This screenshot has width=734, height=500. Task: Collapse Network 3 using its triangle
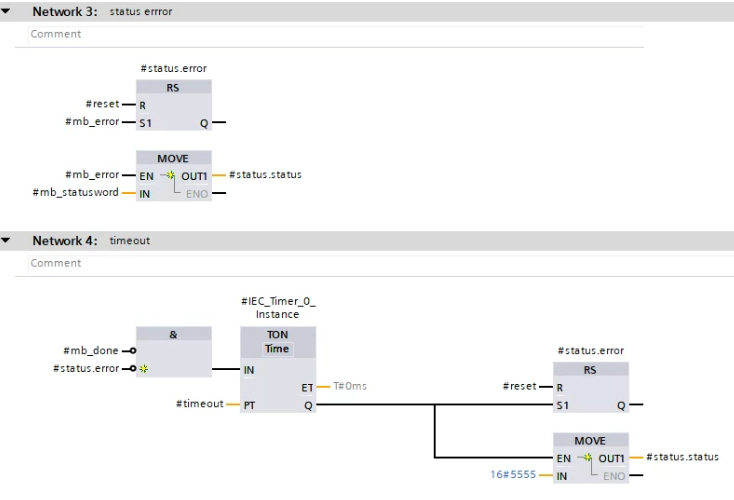(7, 12)
